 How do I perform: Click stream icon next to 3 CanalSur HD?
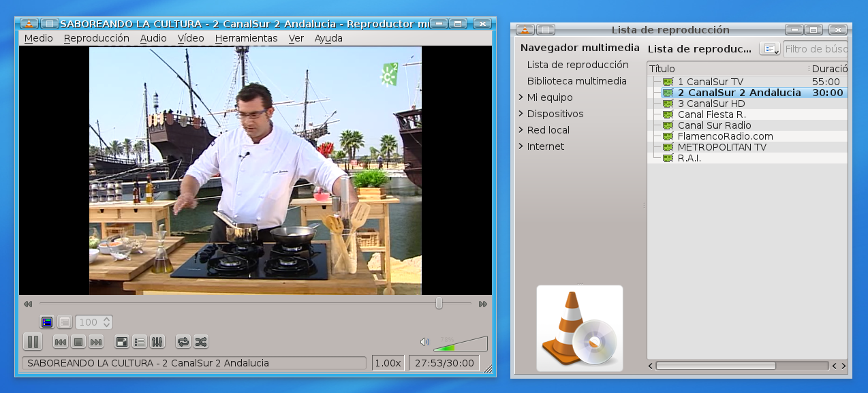pyautogui.click(x=668, y=104)
